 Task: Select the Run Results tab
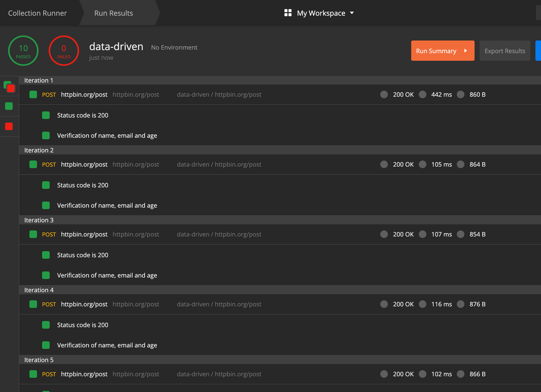[x=113, y=13]
